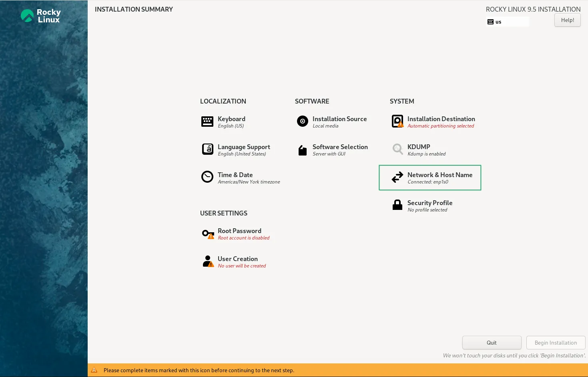Click the us keyboard layout indicator
The width and height of the screenshot is (588, 377).
[508, 22]
